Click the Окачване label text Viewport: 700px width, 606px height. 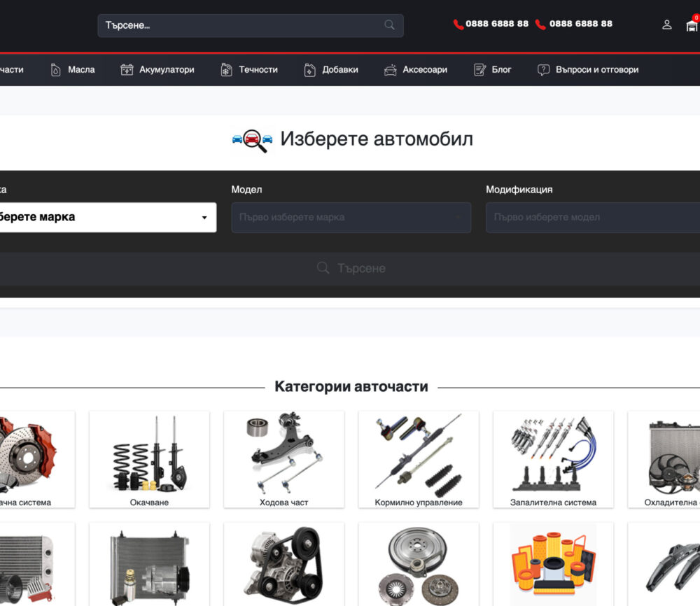pyautogui.click(x=149, y=502)
